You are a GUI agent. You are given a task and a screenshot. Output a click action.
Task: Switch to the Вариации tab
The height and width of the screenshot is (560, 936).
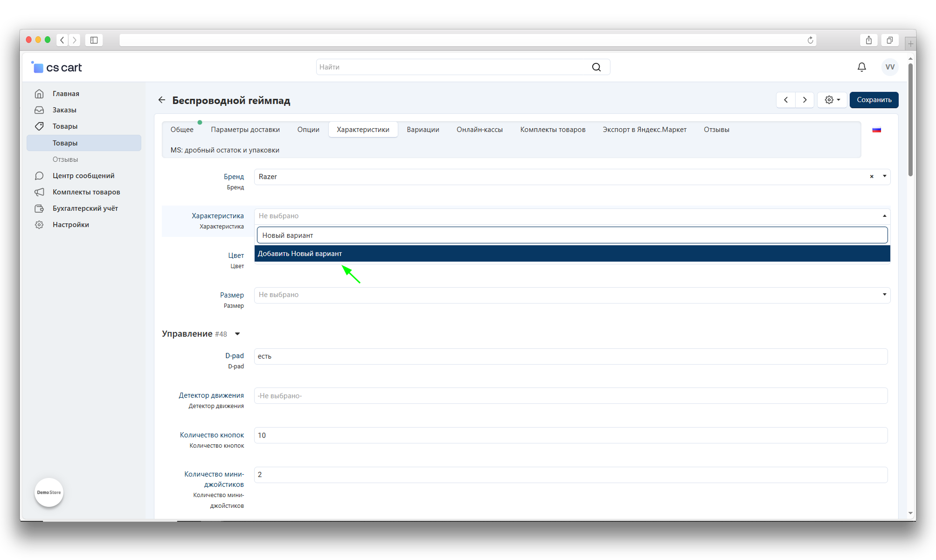(423, 130)
